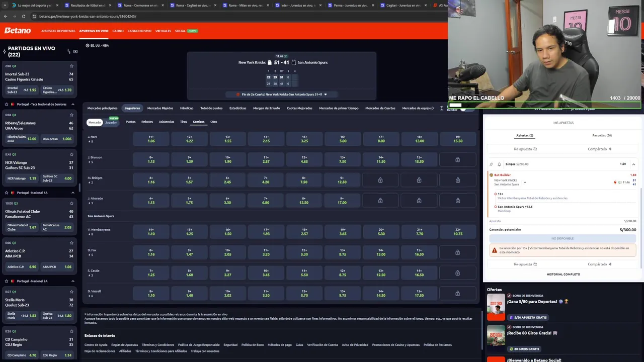Click HISTORIAL COMPLETO link
Viewport: 644px width, 362px height.
[x=563, y=274]
